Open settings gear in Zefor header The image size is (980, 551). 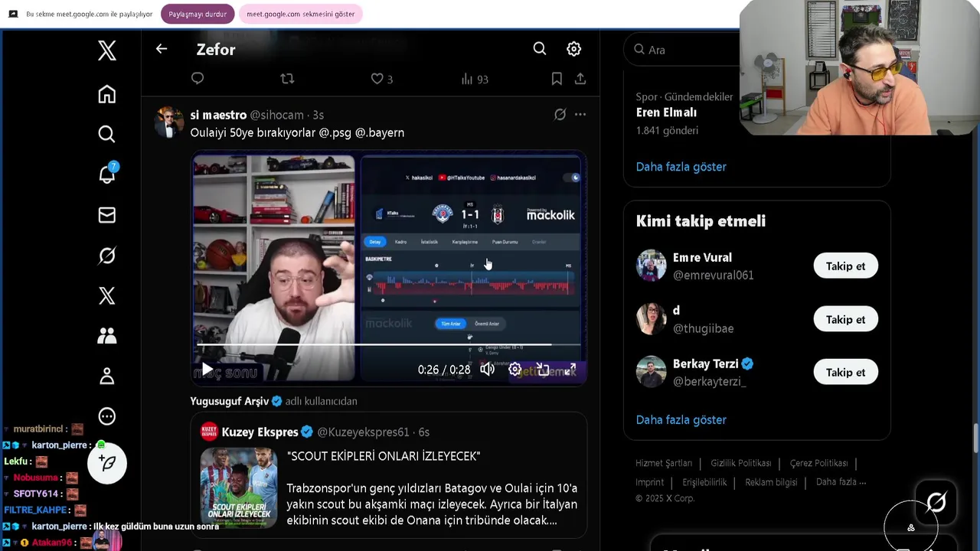pyautogui.click(x=573, y=49)
